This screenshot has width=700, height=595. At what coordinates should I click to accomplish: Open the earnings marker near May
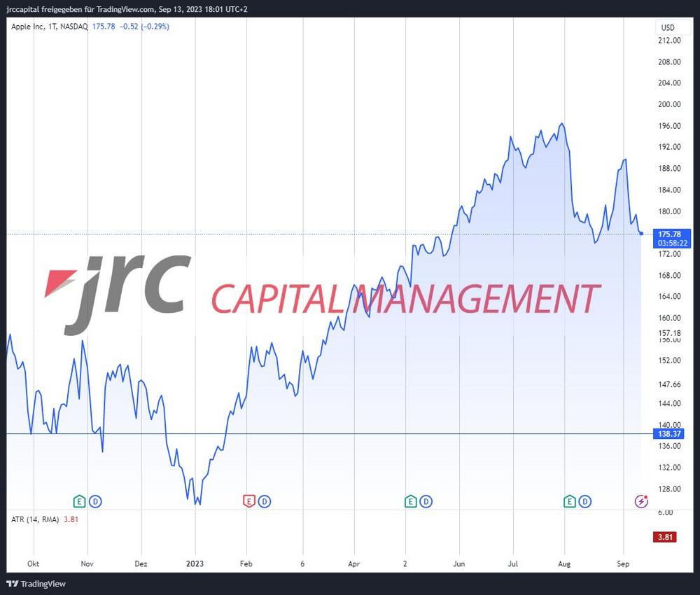tap(410, 501)
